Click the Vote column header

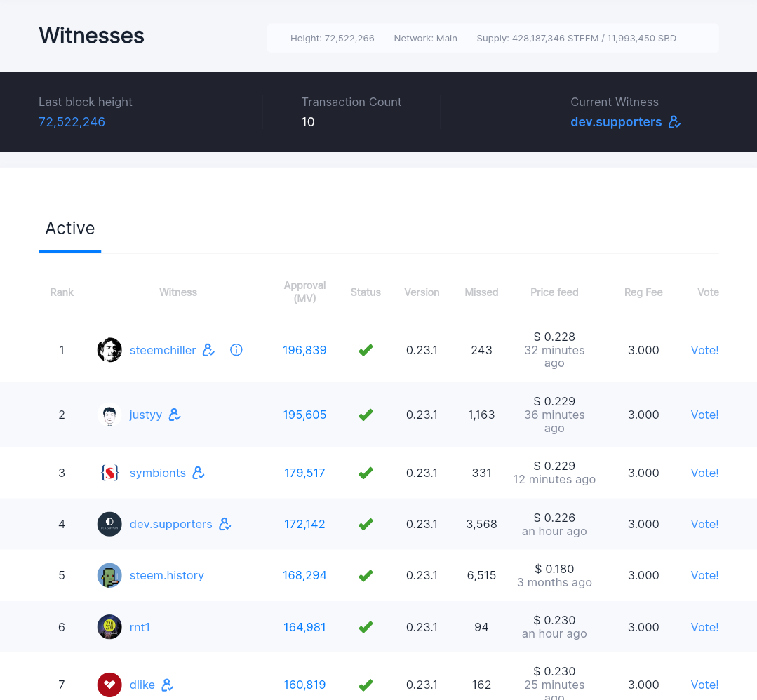click(708, 292)
